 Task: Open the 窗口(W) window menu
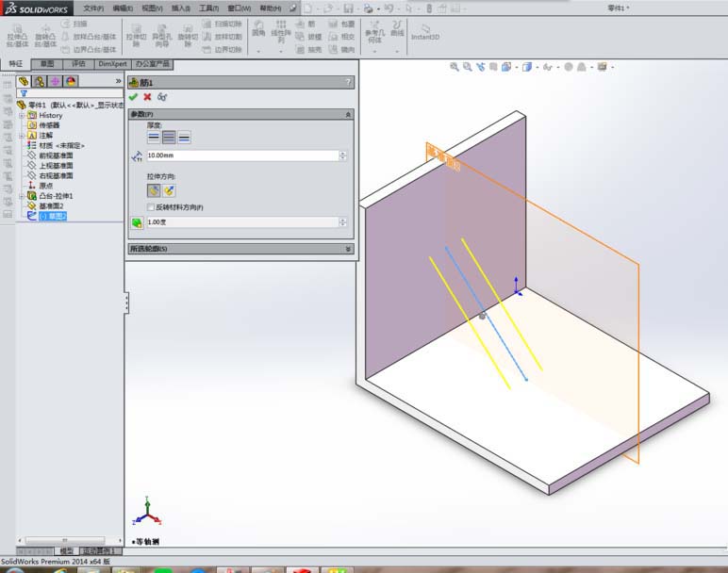(240, 8)
